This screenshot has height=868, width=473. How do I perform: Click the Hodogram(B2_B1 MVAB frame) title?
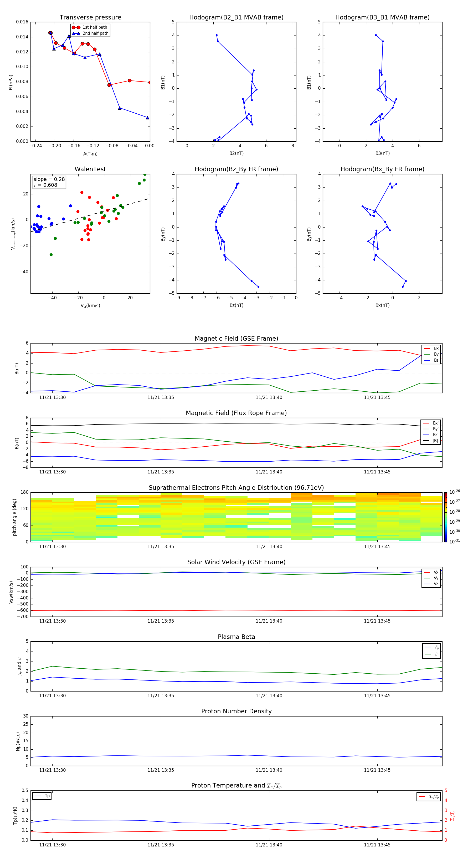click(236, 17)
